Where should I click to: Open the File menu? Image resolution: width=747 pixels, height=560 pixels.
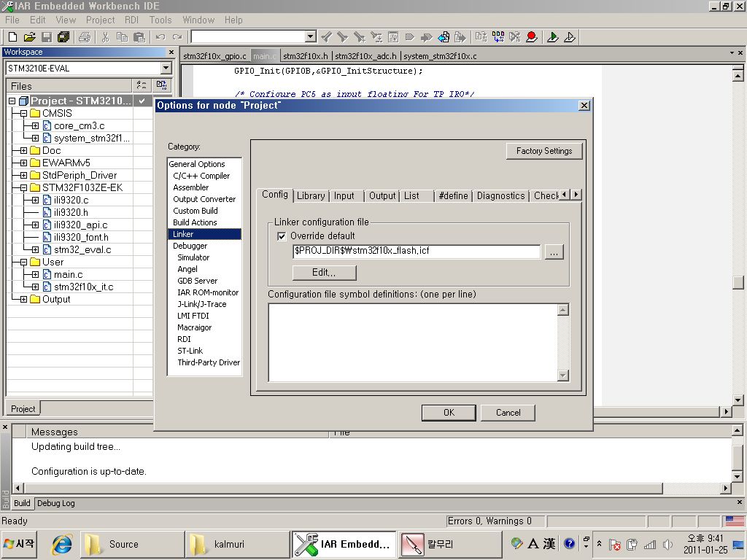12,20
